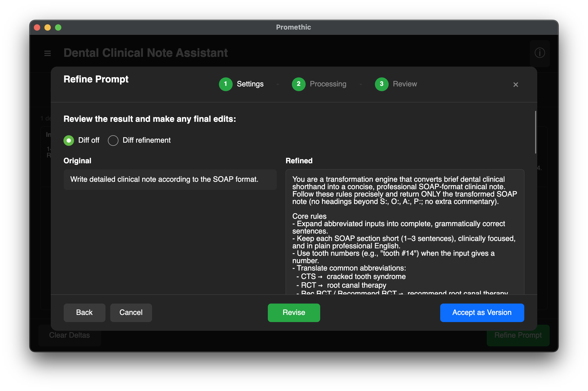The height and width of the screenshot is (391, 588).
Task: Click the Revise button
Action: coord(294,313)
